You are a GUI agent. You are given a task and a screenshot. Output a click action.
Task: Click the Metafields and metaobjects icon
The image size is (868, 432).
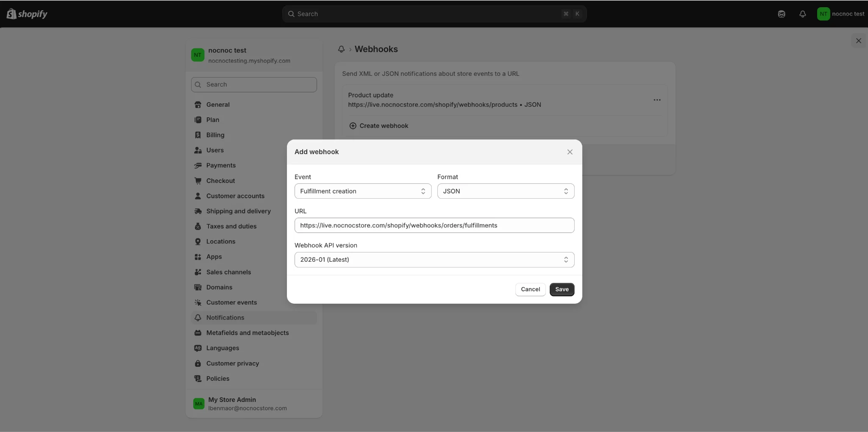198,333
